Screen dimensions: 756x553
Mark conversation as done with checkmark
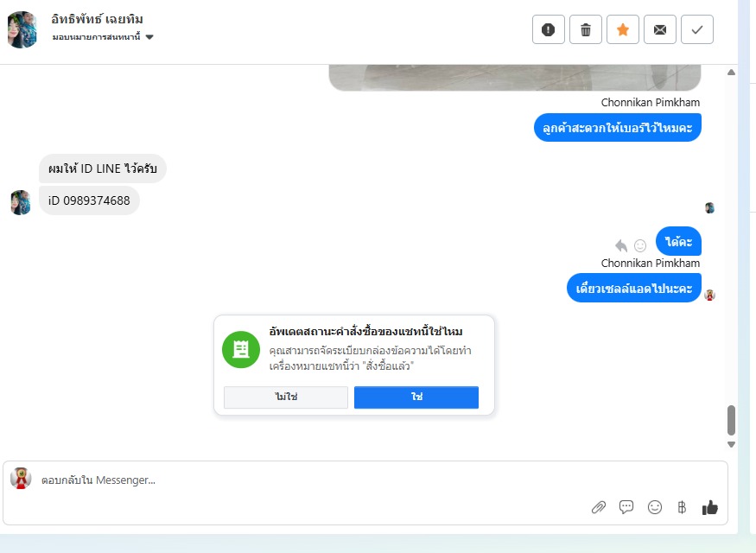696,30
